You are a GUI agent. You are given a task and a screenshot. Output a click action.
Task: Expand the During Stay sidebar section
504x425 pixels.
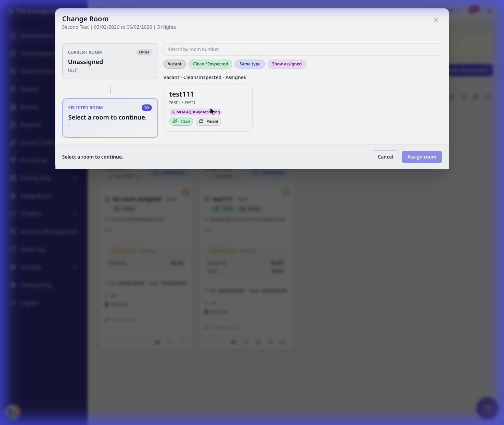coord(75,178)
